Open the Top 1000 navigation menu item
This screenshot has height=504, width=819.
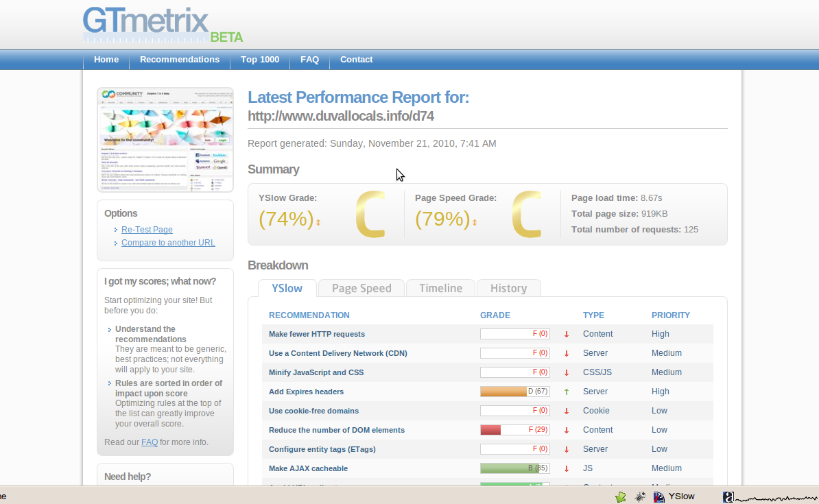pos(260,60)
